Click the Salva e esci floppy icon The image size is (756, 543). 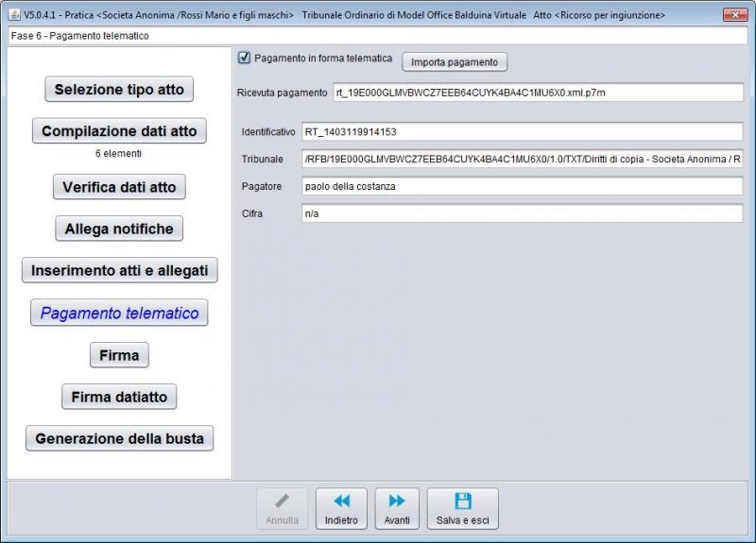tap(463, 501)
